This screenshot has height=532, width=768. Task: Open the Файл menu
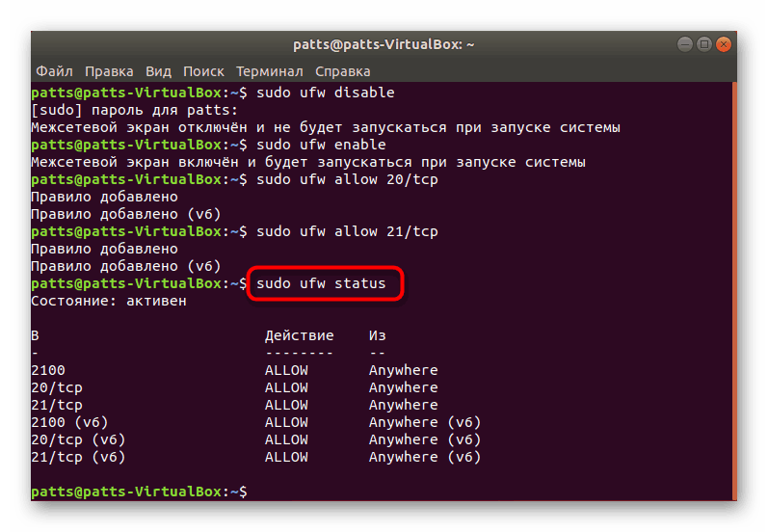[54, 71]
